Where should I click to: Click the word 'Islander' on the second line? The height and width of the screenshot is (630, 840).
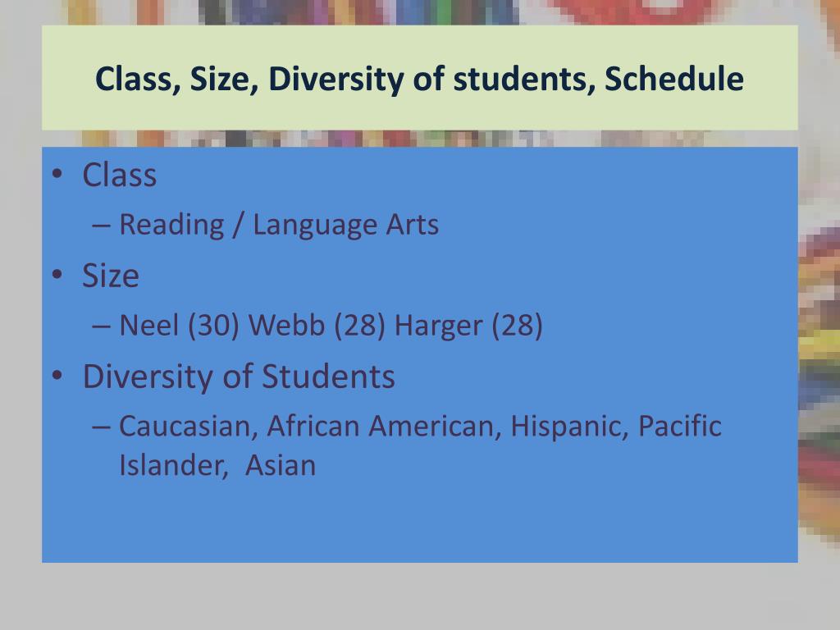(174, 465)
